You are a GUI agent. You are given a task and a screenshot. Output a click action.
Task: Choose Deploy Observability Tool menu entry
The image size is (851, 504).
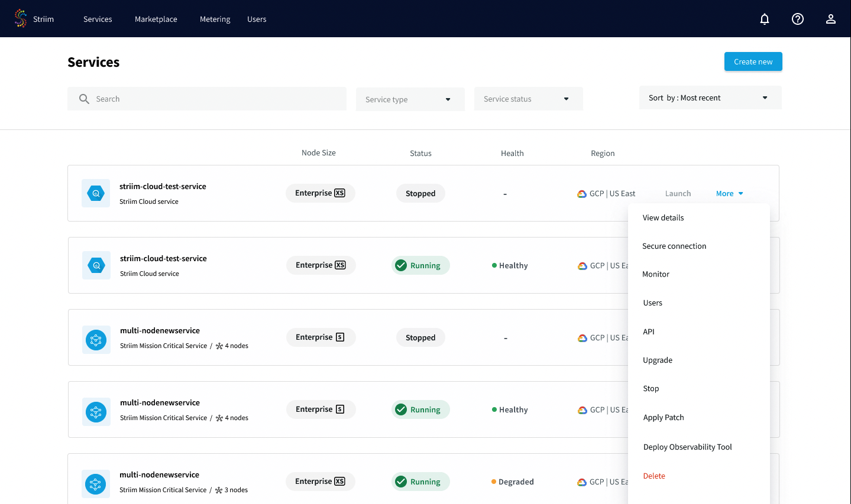[687, 447]
